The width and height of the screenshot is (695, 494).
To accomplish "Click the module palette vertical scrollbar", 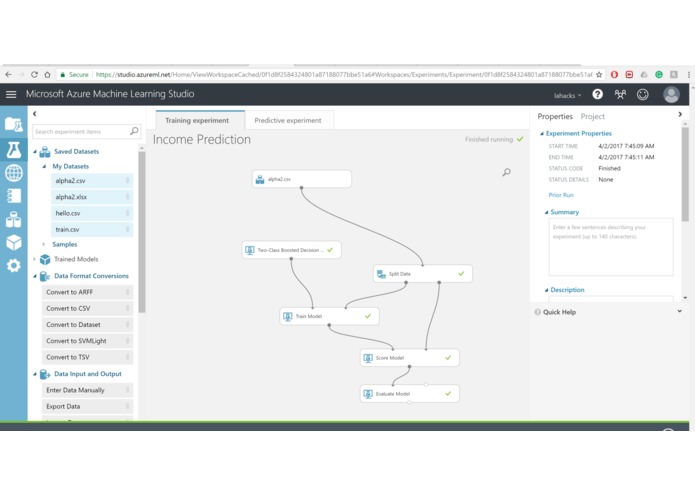I will (x=142, y=233).
